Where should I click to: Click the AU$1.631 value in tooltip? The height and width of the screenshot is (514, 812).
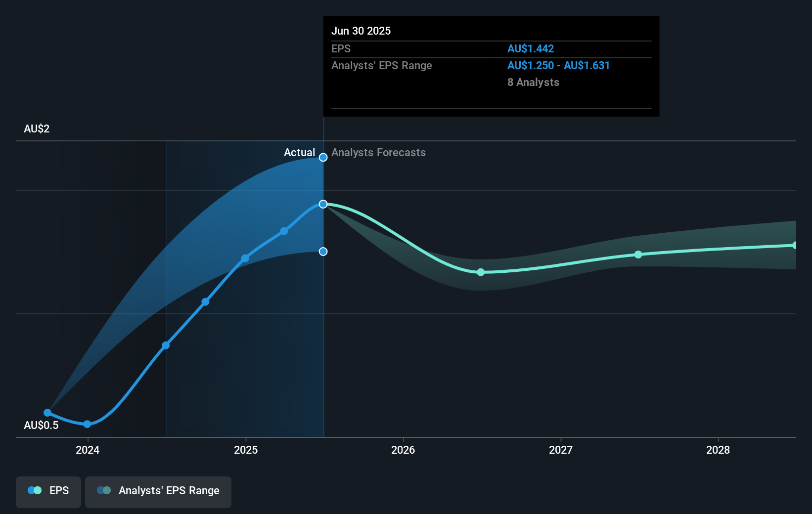586,66
